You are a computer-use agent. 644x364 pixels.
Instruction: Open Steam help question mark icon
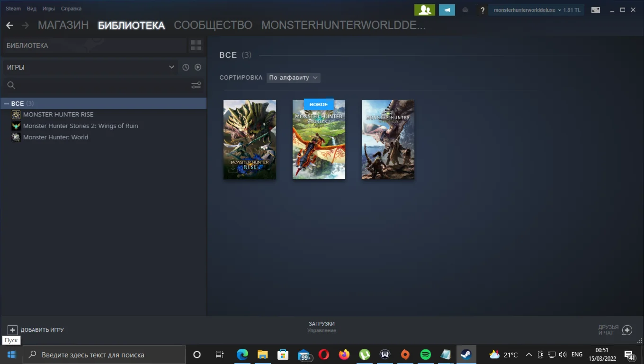coord(482,10)
